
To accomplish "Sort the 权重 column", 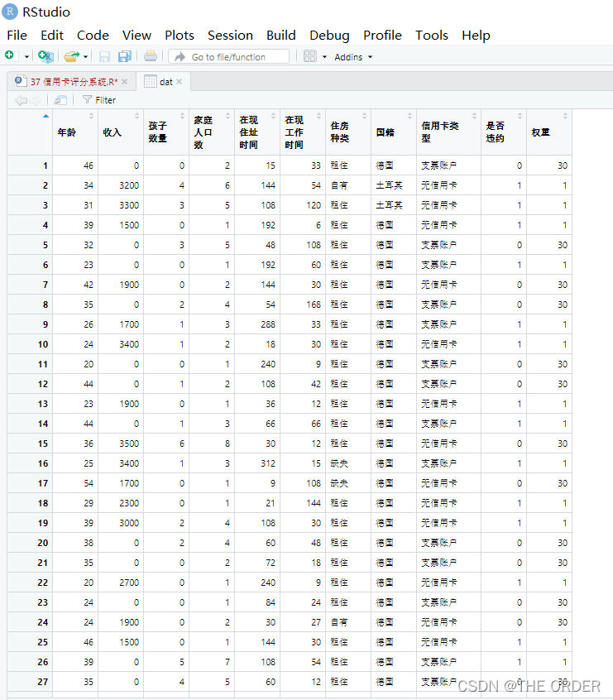I will 565,116.
